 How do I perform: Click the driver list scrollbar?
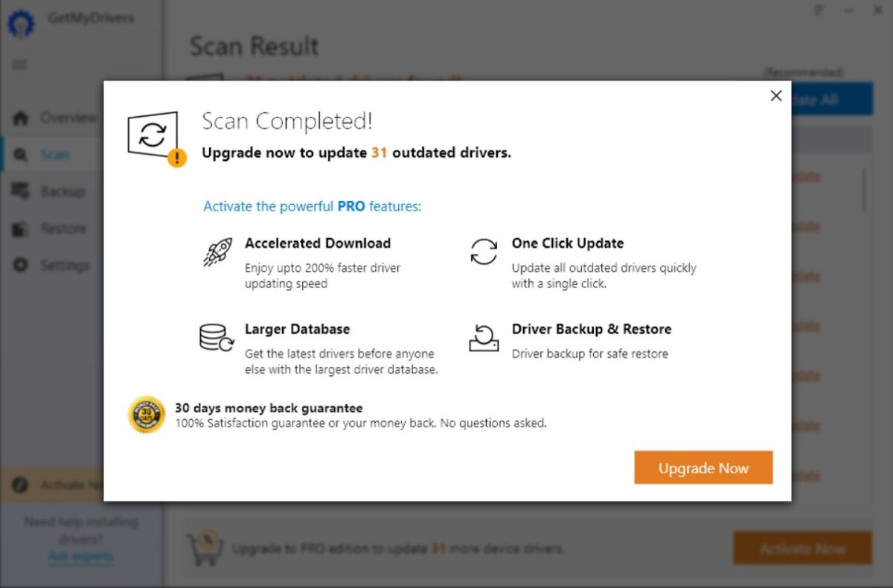[864, 189]
